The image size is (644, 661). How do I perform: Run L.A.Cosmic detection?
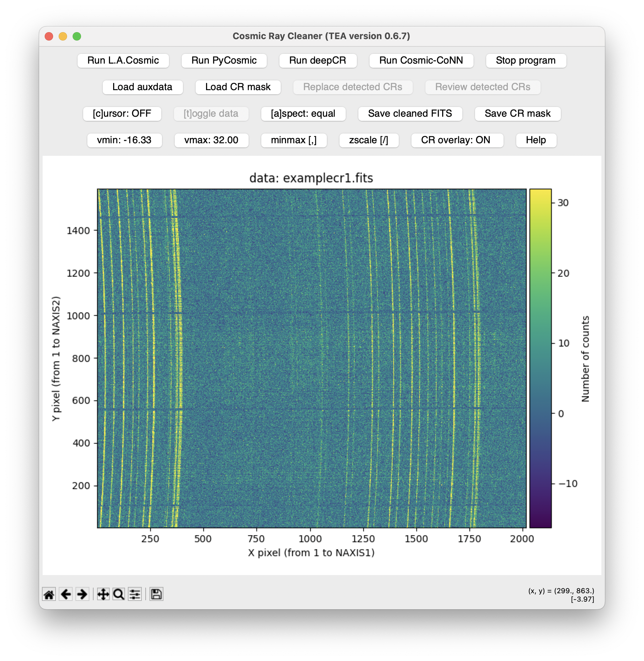123,60
